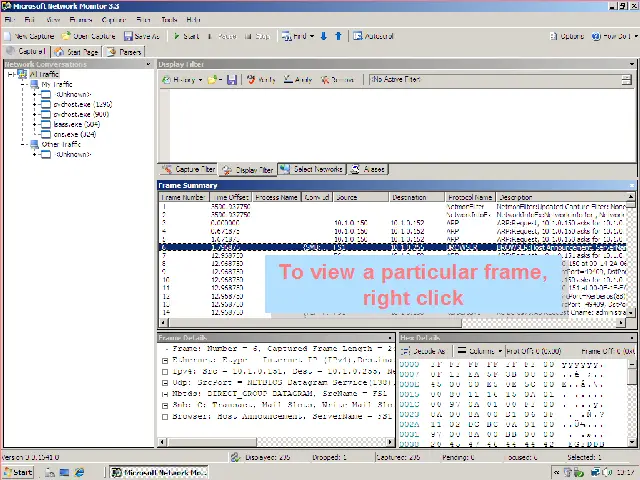640x480 pixels.
Task: Switch to the Aliases tab
Action: pos(368,169)
